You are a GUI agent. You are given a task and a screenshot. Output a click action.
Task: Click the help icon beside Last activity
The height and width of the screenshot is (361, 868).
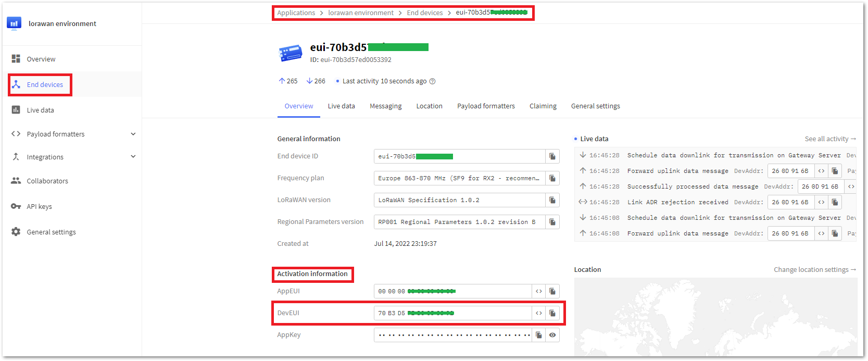(432, 81)
